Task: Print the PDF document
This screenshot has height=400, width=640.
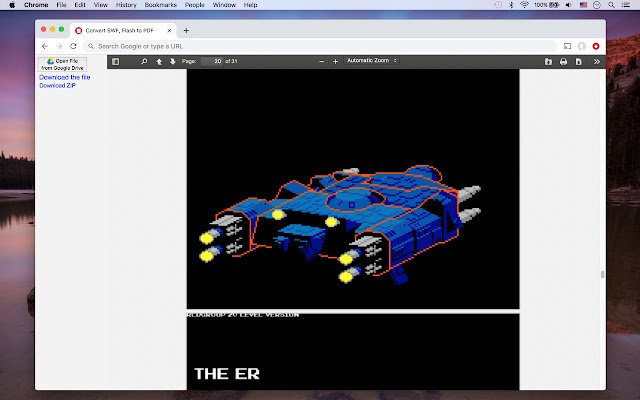Action: point(564,62)
